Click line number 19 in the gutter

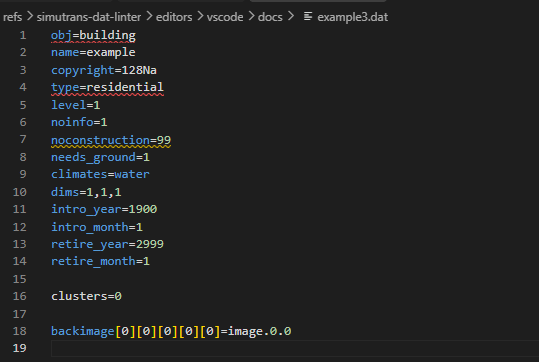coord(19,348)
